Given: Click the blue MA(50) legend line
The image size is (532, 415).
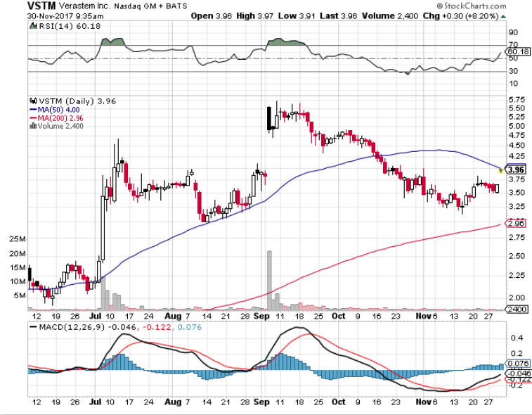Looking at the screenshot, I should click(32, 109).
